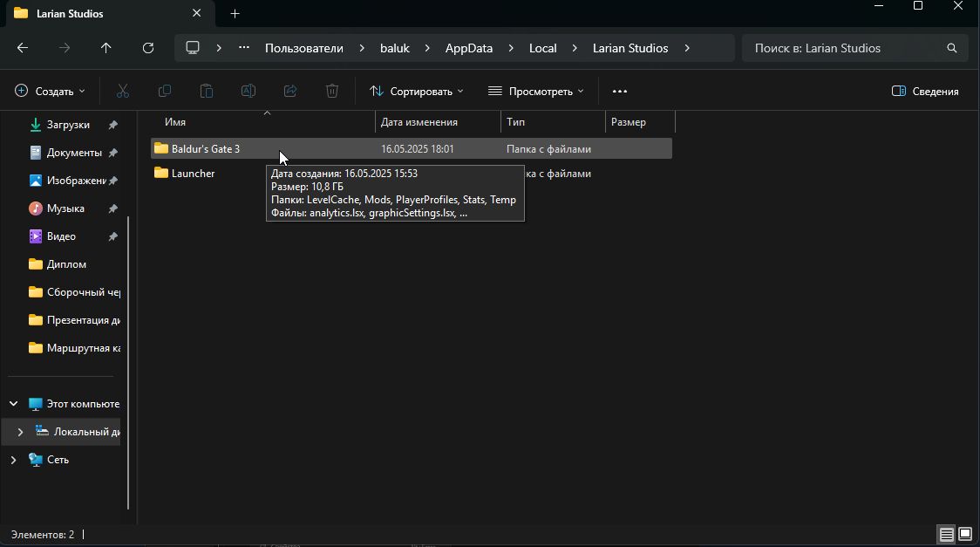Screen dimensions: 980x547
Task: Click the Rename icon in toolbar
Action: [248, 92]
